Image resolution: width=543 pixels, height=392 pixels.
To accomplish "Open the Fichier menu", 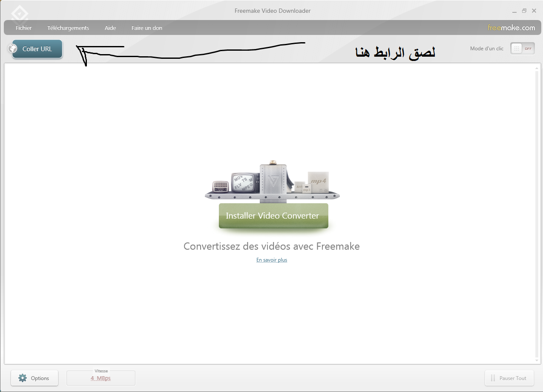I will coord(24,28).
